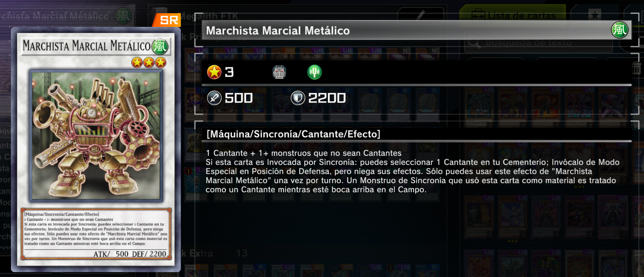Click the DEF shield icon beside 2200
Viewport: 644px width, 277px height.
tap(298, 98)
